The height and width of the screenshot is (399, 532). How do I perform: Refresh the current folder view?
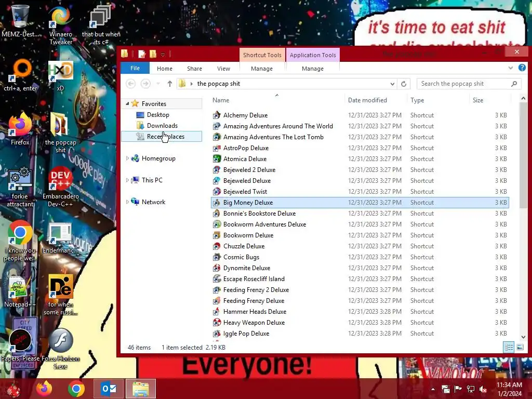click(x=403, y=84)
